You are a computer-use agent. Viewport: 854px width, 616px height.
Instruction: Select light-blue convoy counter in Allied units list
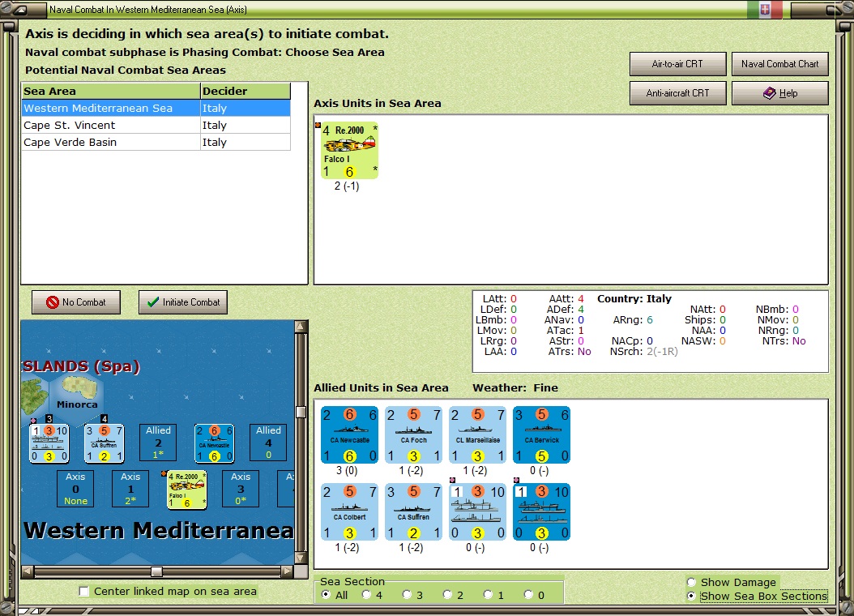[x=478, y=512]
